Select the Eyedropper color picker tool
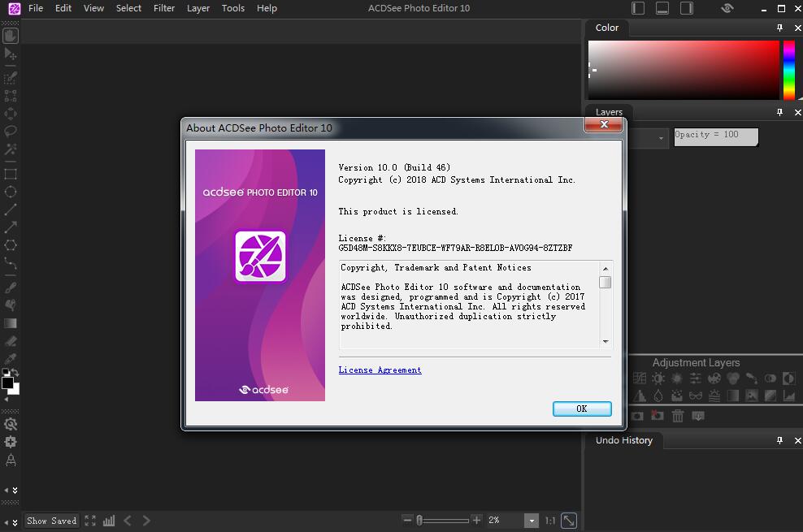This screenshot has height=532, width=803. (11, 358)
